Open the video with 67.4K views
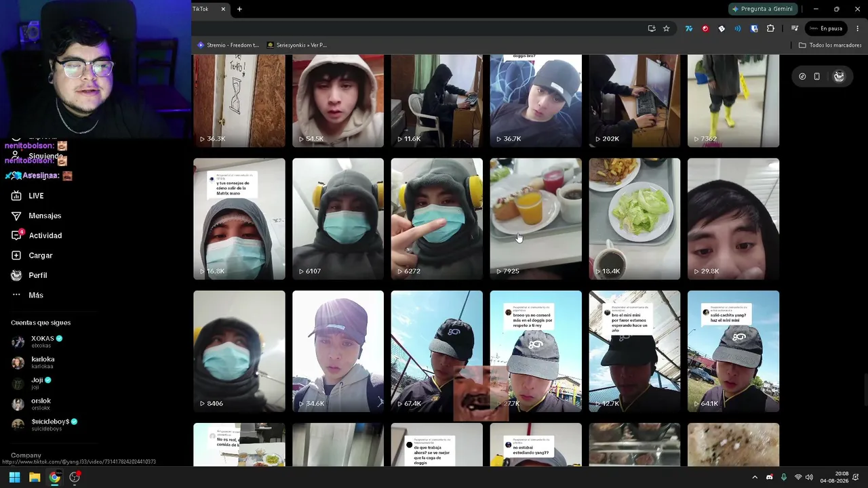The height and width of the screenshot is (488, 868). [437, 351]
